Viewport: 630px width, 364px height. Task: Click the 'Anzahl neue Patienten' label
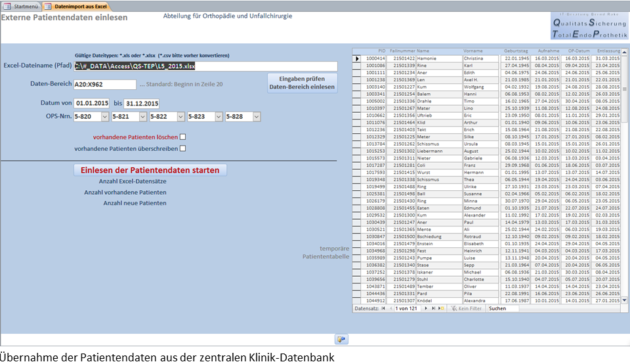[135, 203]
